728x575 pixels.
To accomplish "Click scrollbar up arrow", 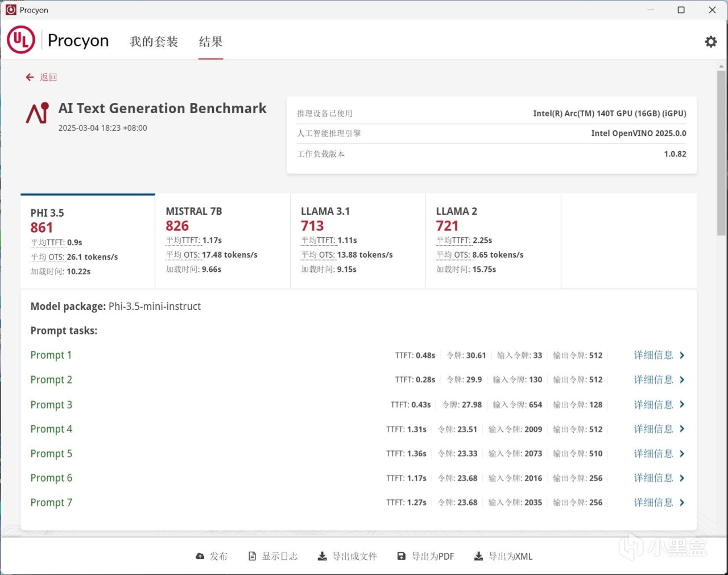I will [x=721, y=66].
